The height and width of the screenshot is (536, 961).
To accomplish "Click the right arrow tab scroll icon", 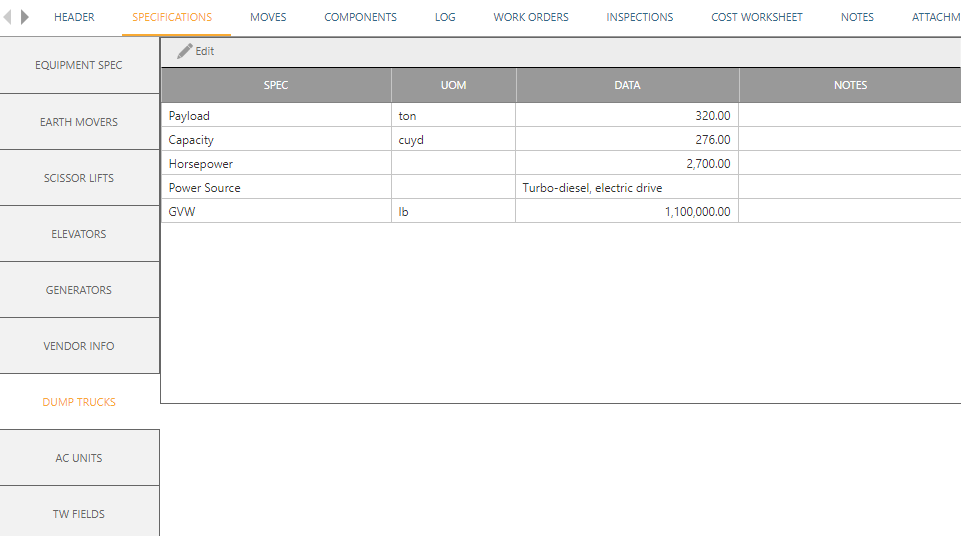I will (25, 17).
